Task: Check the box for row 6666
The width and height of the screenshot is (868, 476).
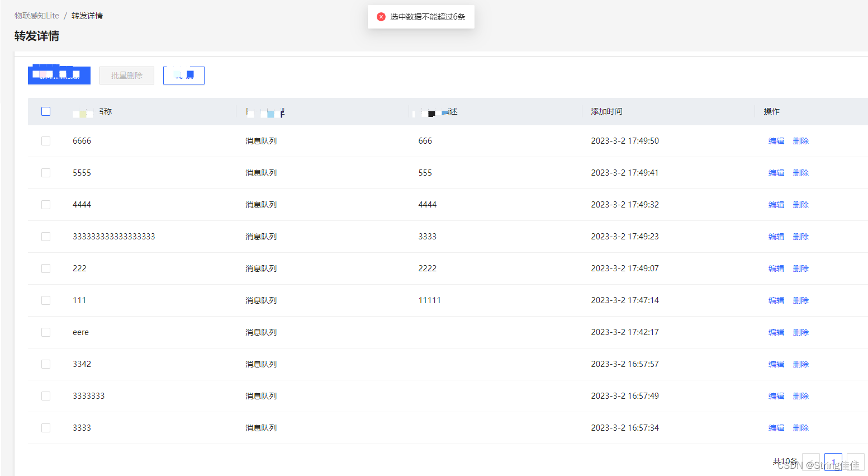Action: 46,141
